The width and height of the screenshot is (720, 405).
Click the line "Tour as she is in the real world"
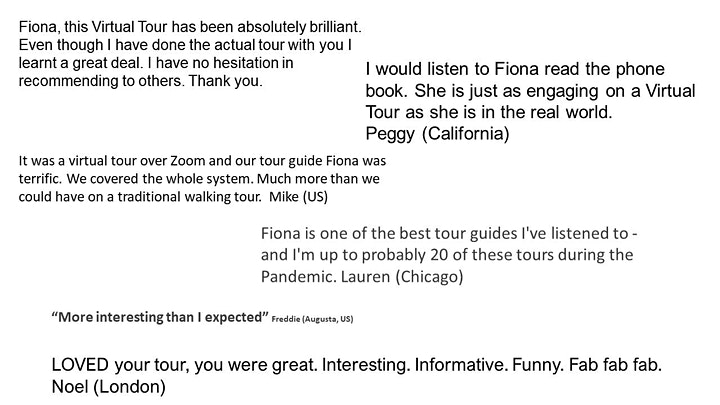[489, 112]
